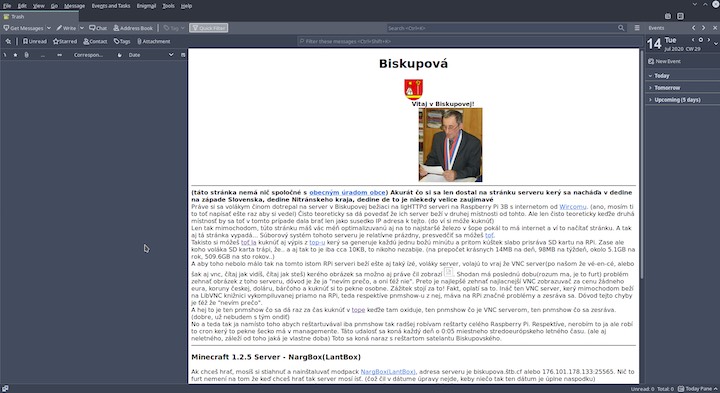
Task: Open the Message menu
Action: 74,6
